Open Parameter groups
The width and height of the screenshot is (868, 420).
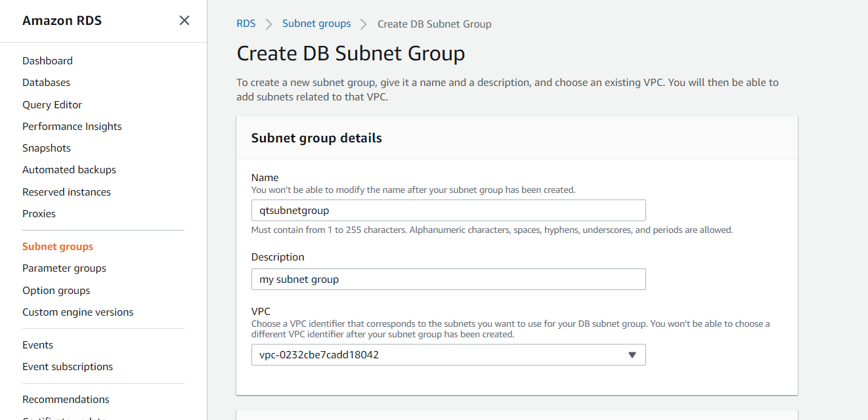64,268
